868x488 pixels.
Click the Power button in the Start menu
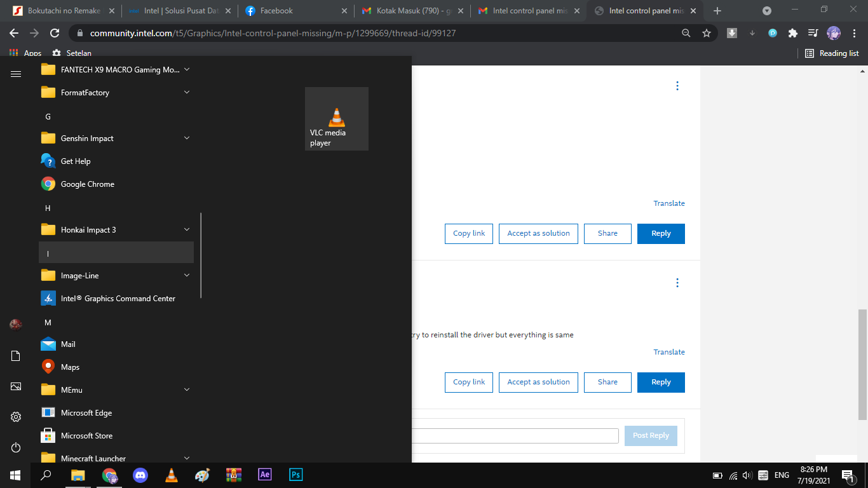[x=15, y=447]
